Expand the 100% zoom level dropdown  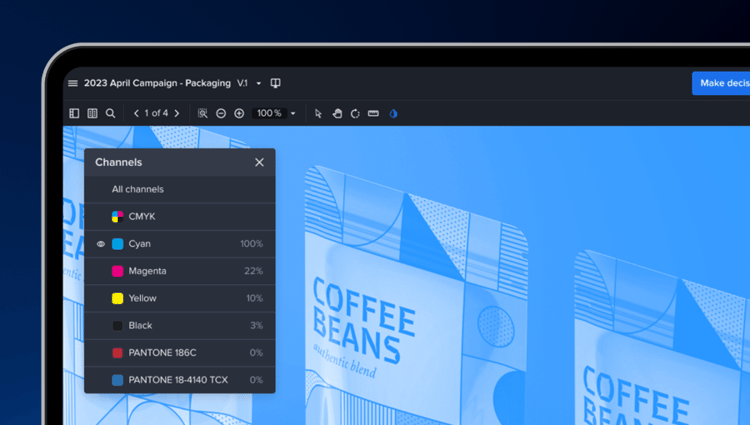(293, 114)
